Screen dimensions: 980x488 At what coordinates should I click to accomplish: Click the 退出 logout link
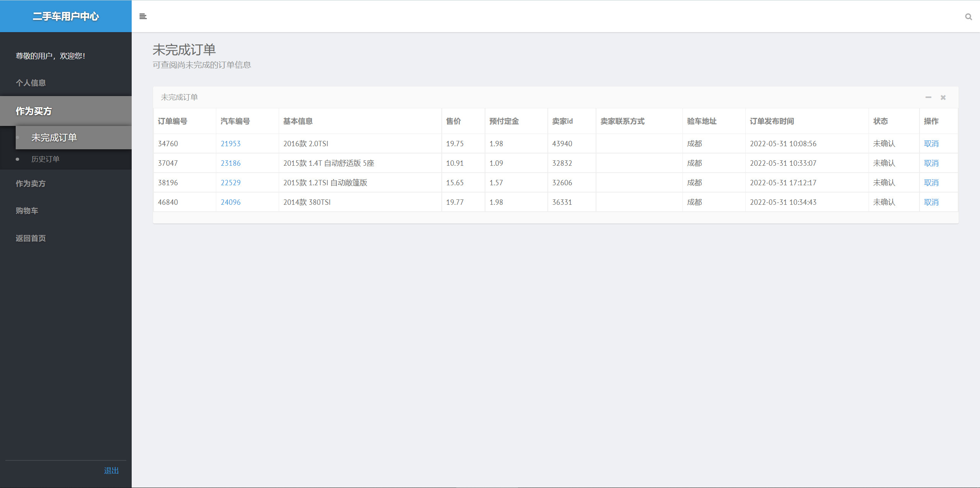111,470
